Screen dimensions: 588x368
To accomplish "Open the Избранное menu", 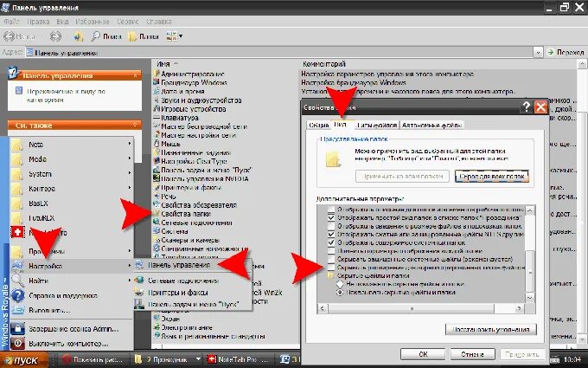I will 93,22.
